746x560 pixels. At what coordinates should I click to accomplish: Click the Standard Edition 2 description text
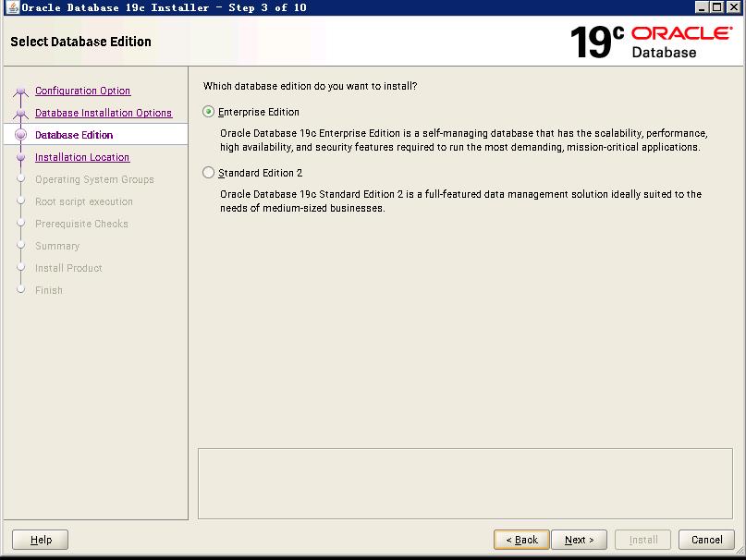[x=460, y=201]
